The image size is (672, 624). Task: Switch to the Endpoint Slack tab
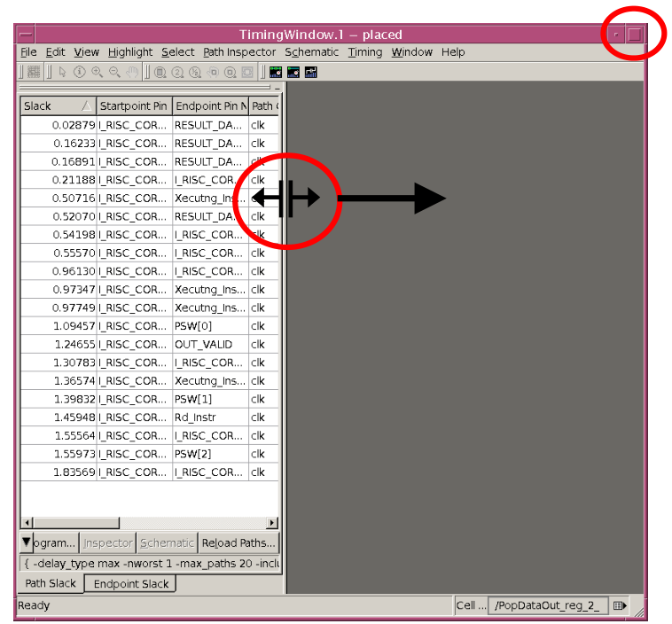pyautogui.click(x=130, y=584)
